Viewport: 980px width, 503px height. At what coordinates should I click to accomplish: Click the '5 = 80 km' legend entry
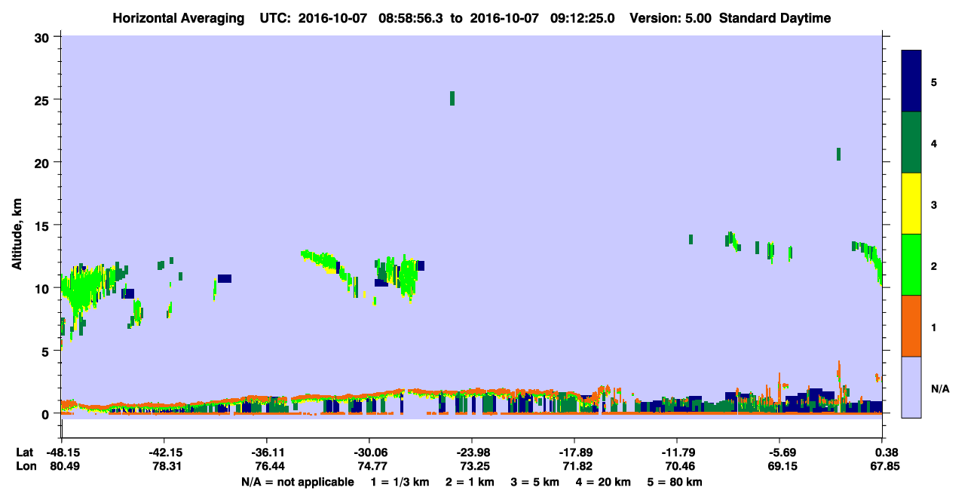(675, 482)
